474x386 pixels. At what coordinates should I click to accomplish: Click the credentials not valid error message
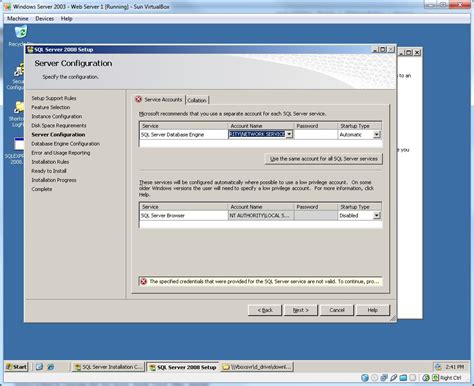(x=264, y=282)
